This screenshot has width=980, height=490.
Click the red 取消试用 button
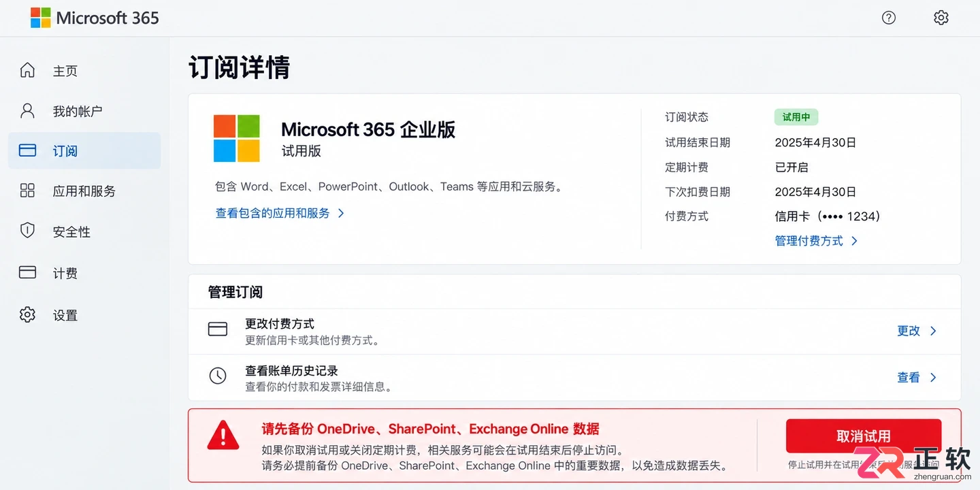[864, 436]
